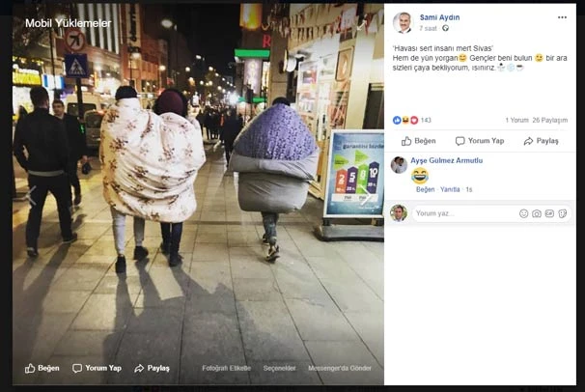Viewport: 585px width, 392px height.
Task: Add a GIF to the comment
Action: (549, 213)
